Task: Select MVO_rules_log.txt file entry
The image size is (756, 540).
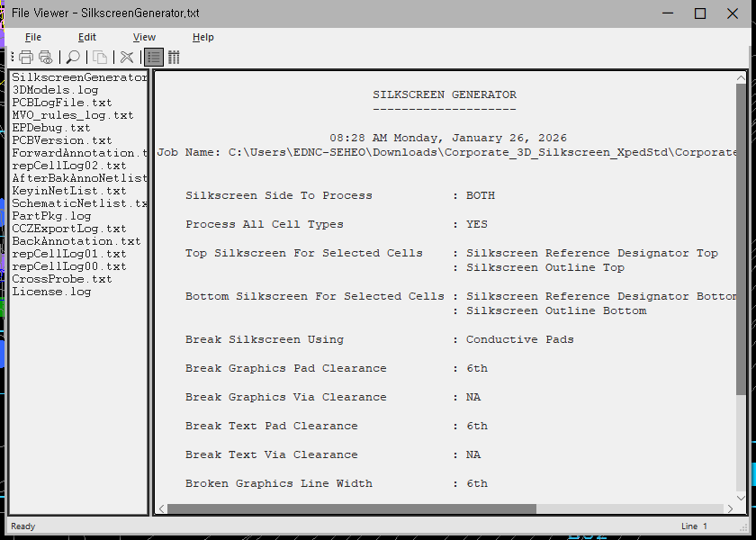Action: [x=72, y=115]
